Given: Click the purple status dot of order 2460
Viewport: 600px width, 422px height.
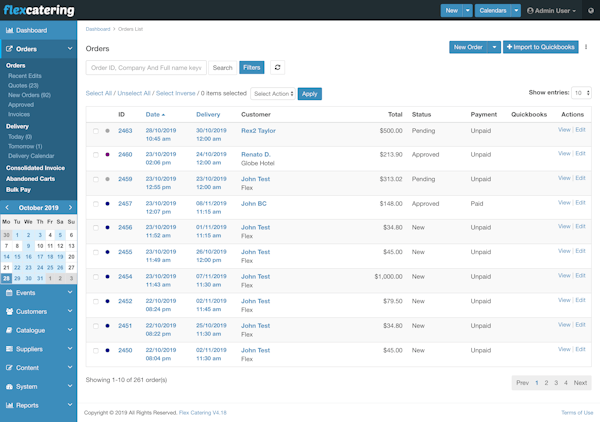Looking at the screenshot, I should (x=108, y=155).
